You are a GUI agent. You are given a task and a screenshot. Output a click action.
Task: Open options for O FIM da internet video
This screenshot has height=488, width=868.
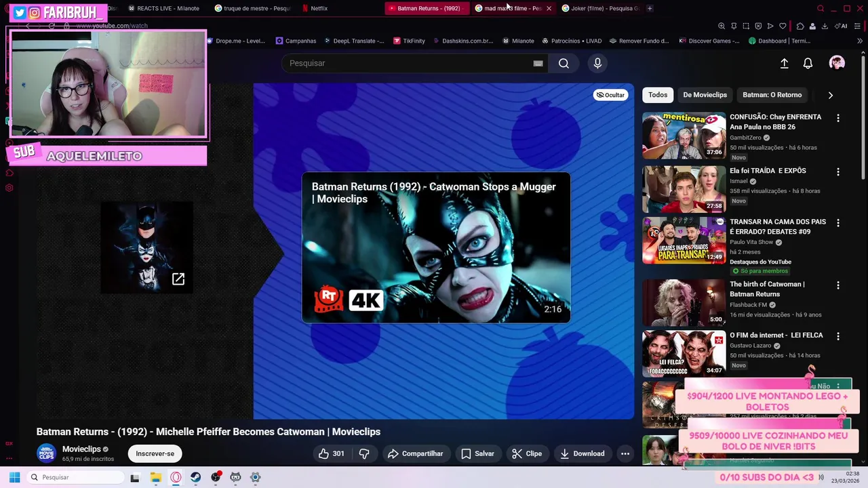[x=837, y=336]
